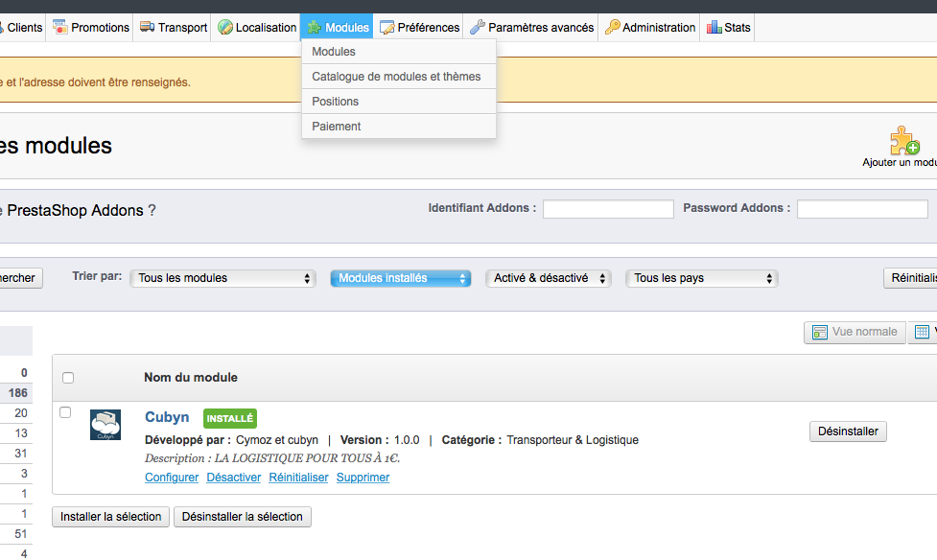Click the Supprimer link

coord(363,478)
